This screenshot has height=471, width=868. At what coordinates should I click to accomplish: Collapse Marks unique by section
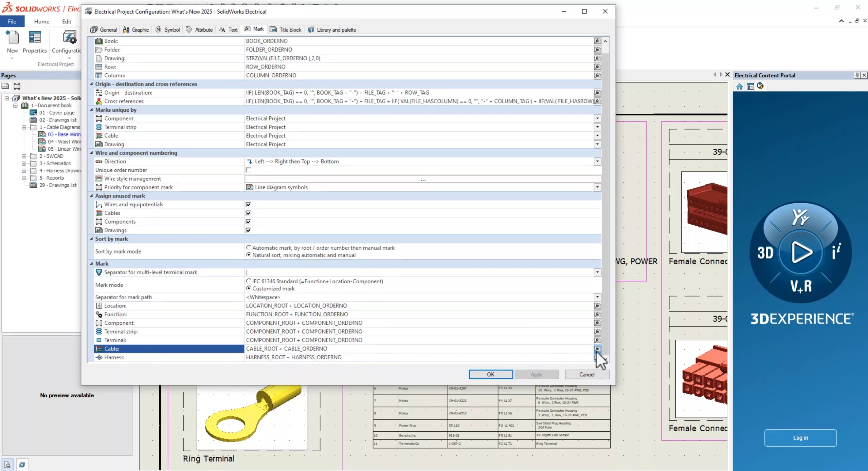click(91, 110)
